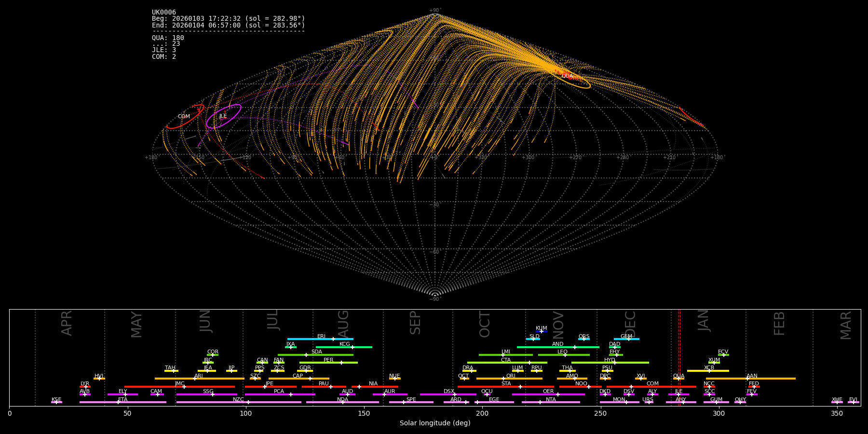Image resolution: width=868 pixels, height=434 pixels.
Task: Select the AAN shower bar
Action: point(750,379)
